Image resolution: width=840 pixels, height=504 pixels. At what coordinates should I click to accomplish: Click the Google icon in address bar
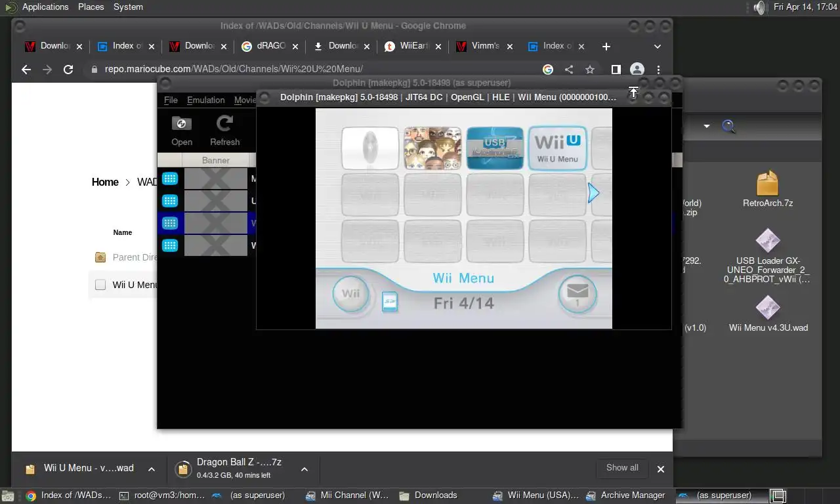click(x=548, y=70)
